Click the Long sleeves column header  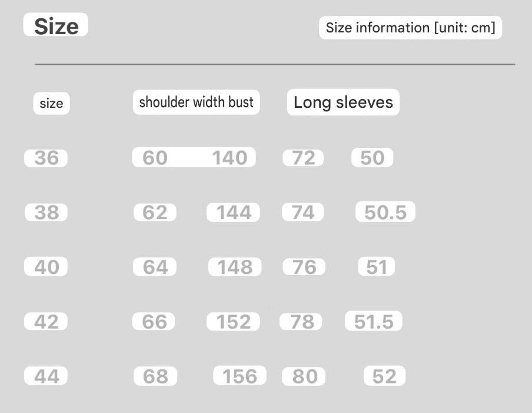pos(343,102)
